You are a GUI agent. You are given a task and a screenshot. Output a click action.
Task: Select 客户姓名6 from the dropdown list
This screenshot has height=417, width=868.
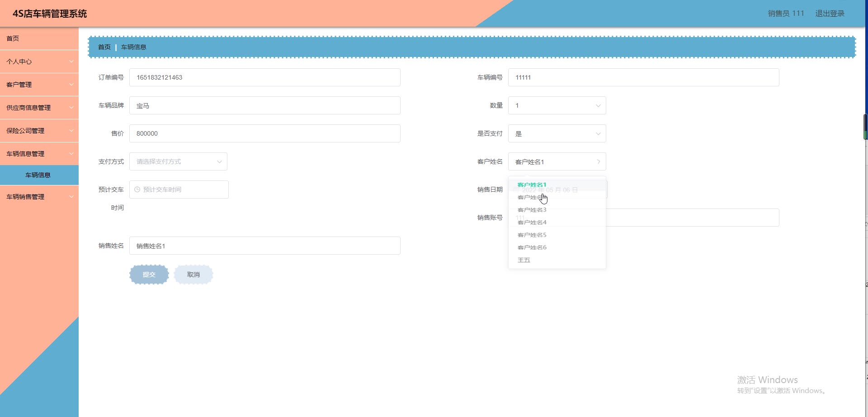pyautogui.click(x=557, y=247)
